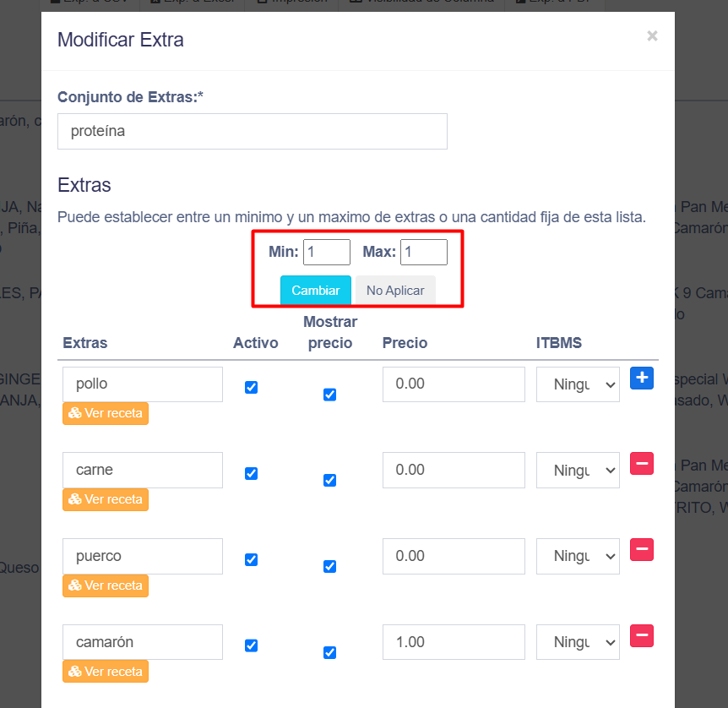Focus the Max value field
This screenshot has height=708, width=728.
(x=424, y=252)
